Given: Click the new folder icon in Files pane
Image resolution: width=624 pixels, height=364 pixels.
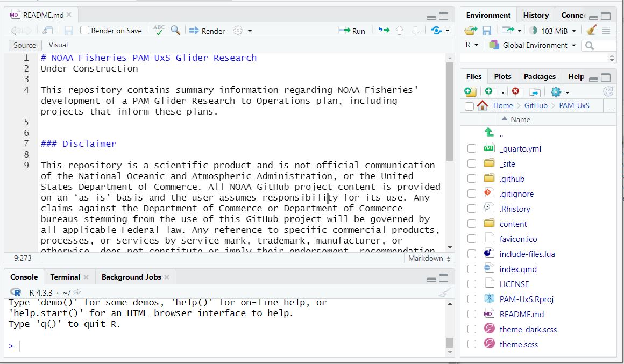Looking at the screenshot, I should click(x=470, y=92).
